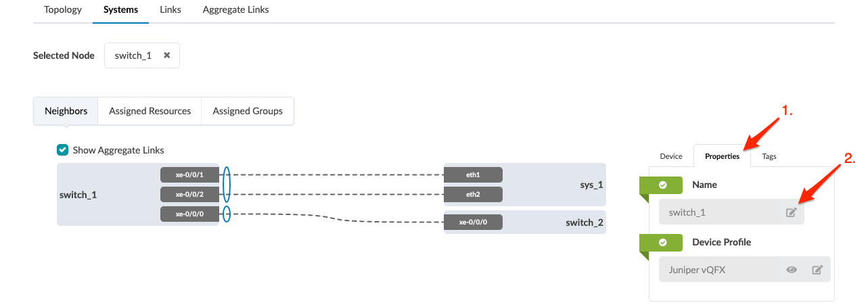The image size is (868, 307).
Task: Switch to the Links tab
Action: (x=170, y=10)
